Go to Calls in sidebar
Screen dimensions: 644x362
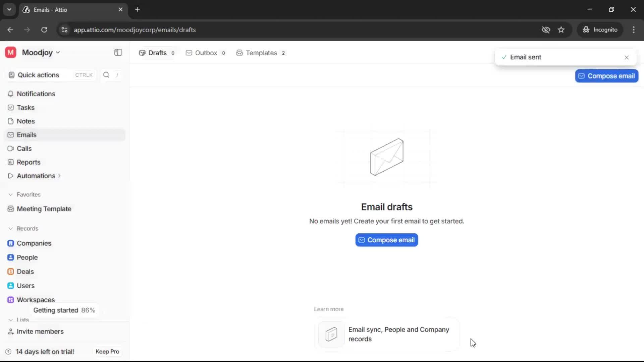[24, 148]
